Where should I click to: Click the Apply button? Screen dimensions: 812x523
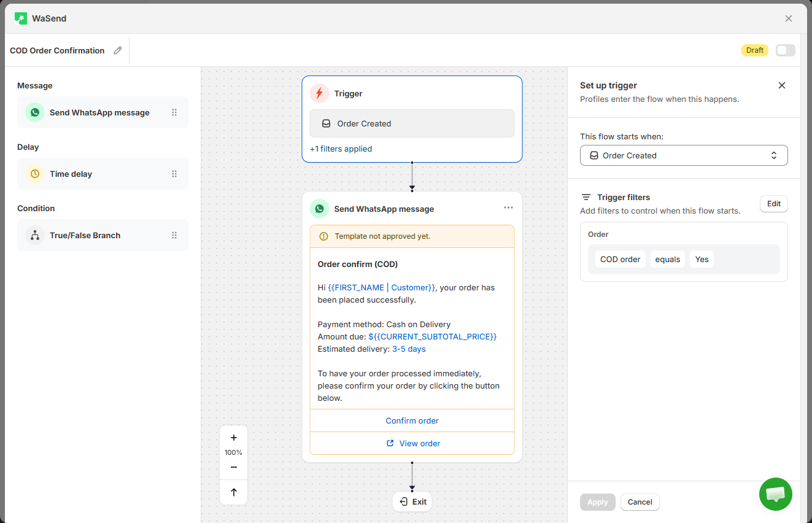598,502
